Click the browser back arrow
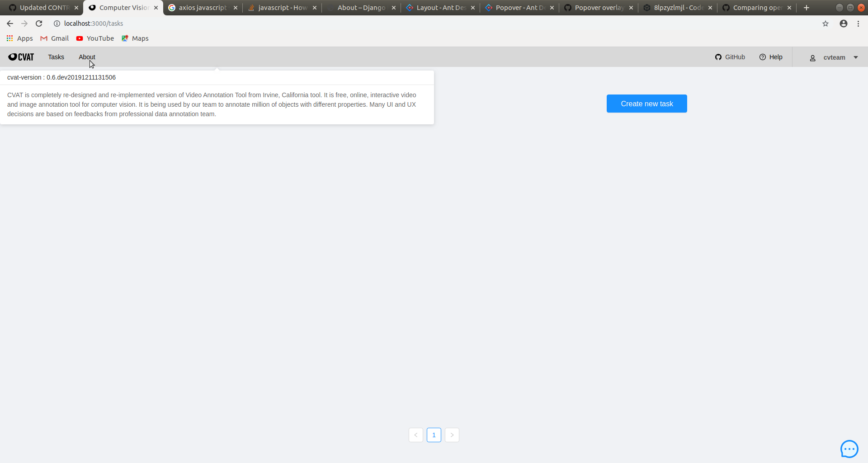This screenshot has height=463, width=868. click(x=10, y=24)
